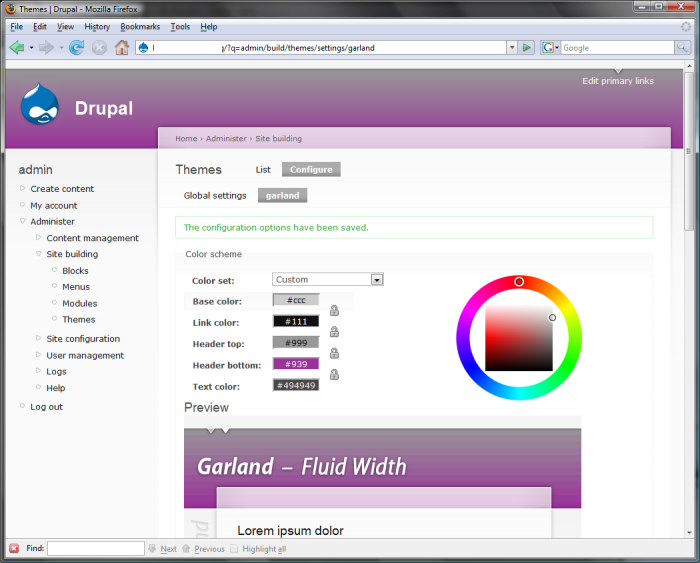Toggle lock between base and link color
The image size is (700, 563).
[334, 310]
